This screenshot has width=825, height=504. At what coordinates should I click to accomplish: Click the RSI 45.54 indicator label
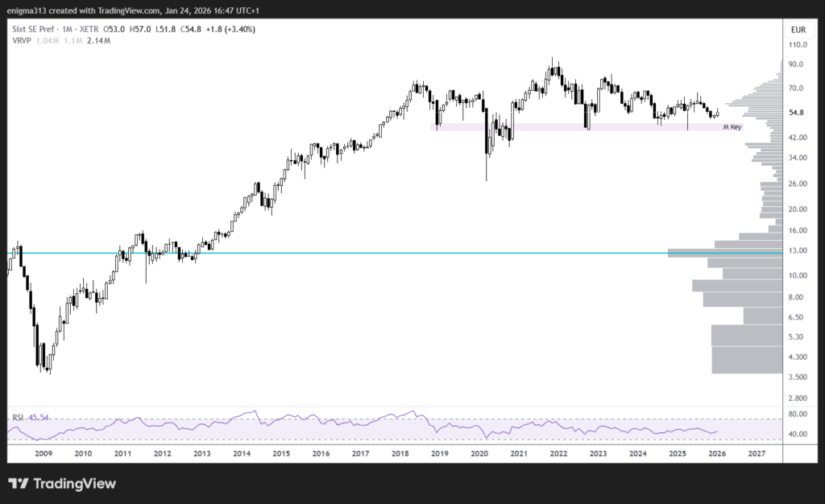tap(30, 418)
